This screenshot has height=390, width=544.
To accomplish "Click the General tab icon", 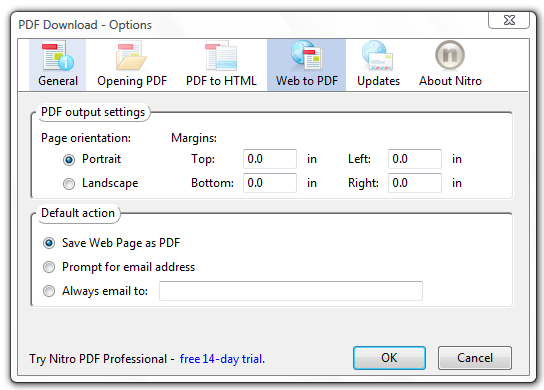I will 57,56.
